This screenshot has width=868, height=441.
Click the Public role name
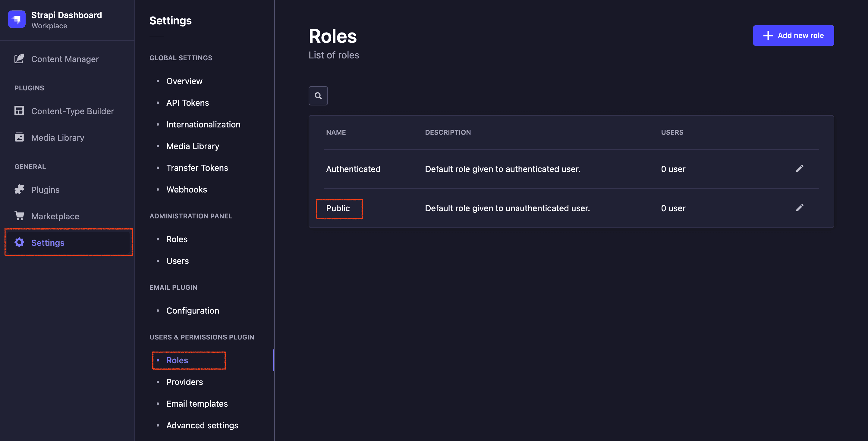(x=338, y=208)
